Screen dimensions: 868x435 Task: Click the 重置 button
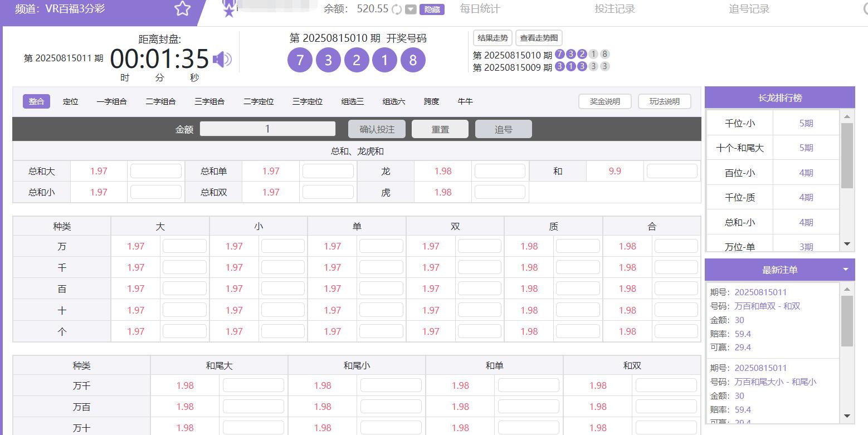[440, 129]
